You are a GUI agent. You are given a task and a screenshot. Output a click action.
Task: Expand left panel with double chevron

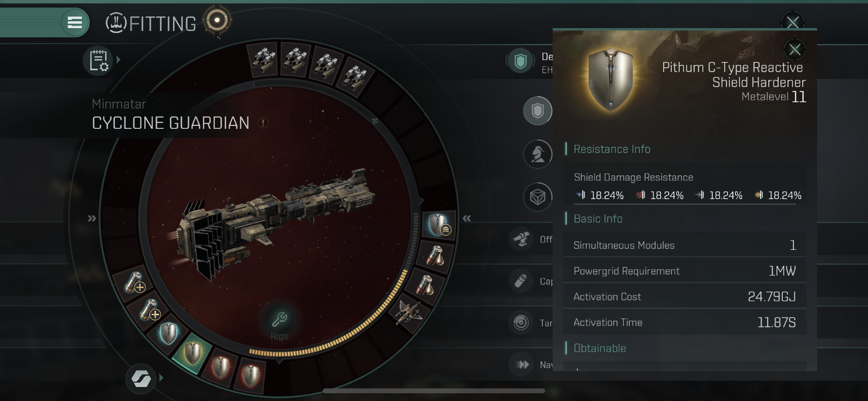92,218
